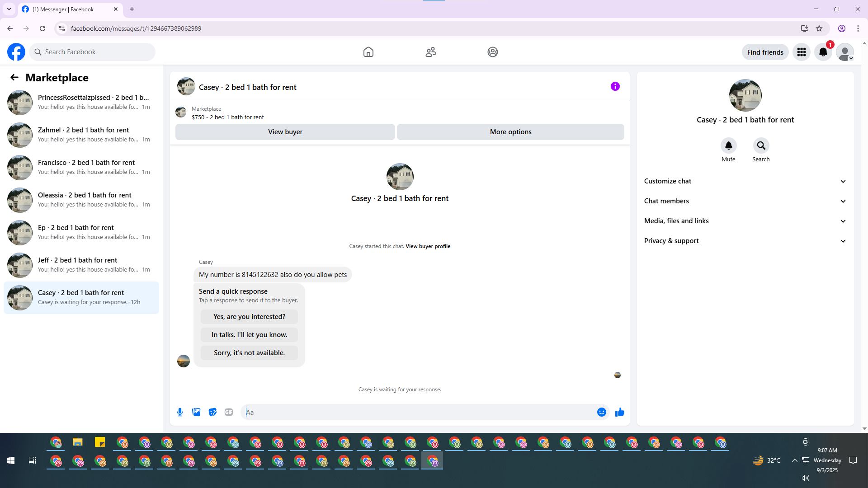868x488 pixels.
Task: Click the View buyer button
Action: tap(285, 132)
